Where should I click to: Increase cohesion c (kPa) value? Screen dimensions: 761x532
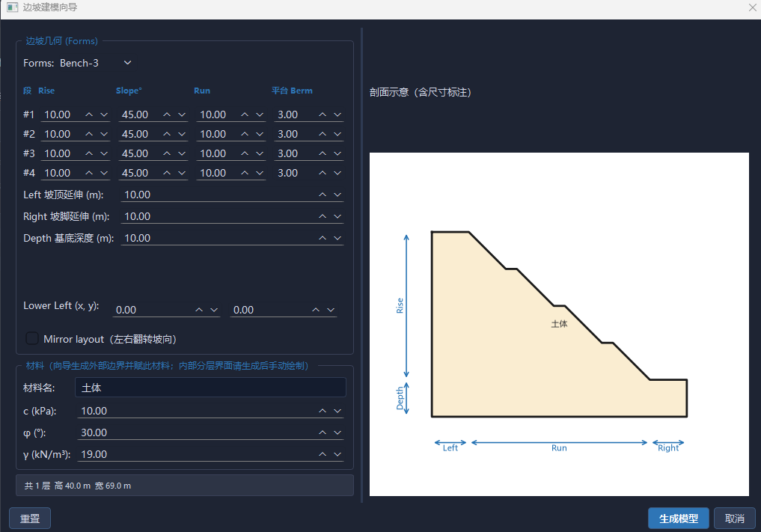pos(323,411)
